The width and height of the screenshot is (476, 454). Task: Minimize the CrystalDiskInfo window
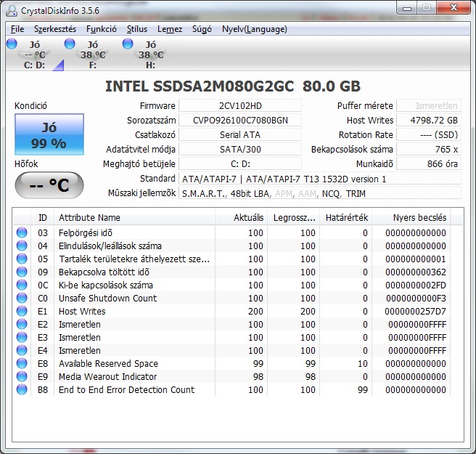click(407, 8)
